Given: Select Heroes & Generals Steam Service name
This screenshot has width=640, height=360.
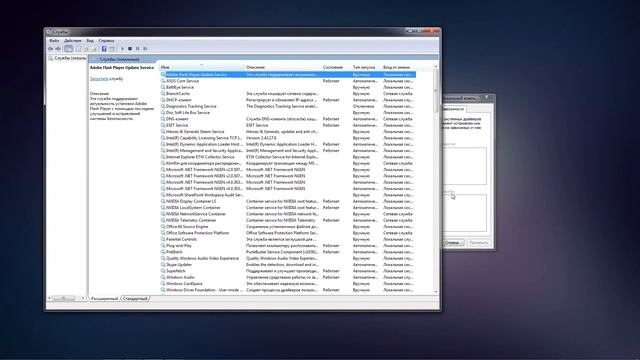Looking at the screenshot, I should coord(195,131).
